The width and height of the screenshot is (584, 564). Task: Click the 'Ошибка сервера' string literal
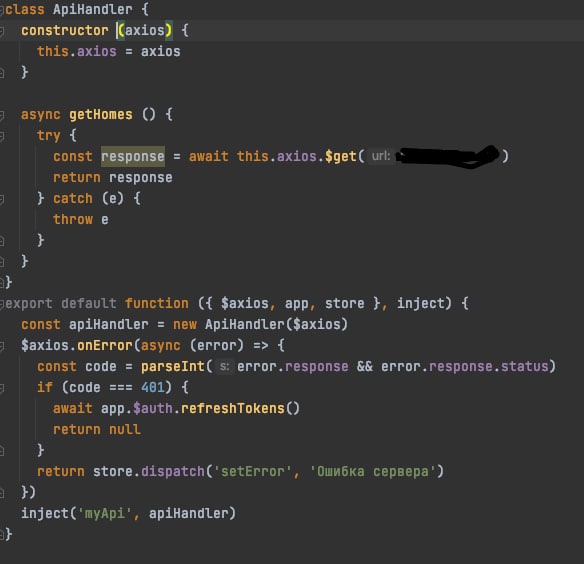coord(373,472)
